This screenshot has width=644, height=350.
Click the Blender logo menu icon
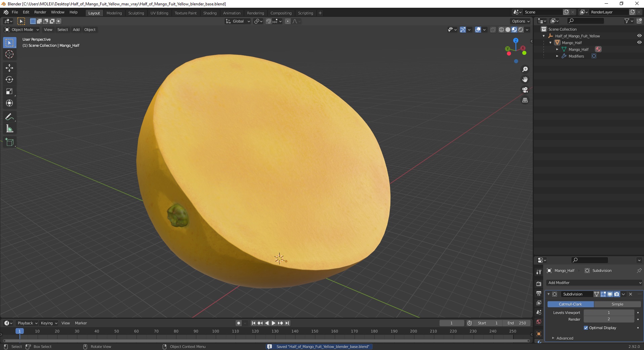(6, 12)
